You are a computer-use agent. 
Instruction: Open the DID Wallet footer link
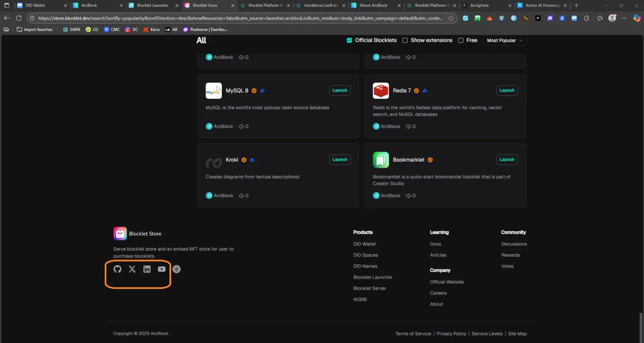coord(364,244)
